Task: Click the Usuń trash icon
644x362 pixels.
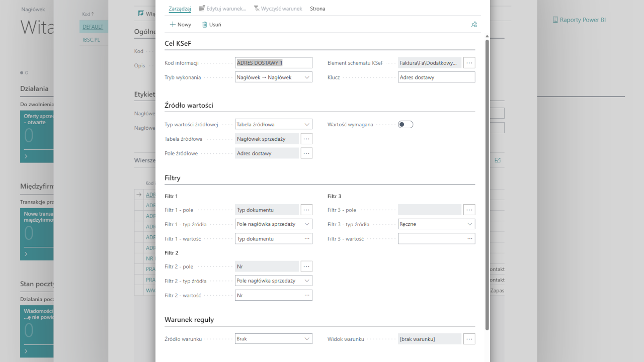Action: point(205,24)
